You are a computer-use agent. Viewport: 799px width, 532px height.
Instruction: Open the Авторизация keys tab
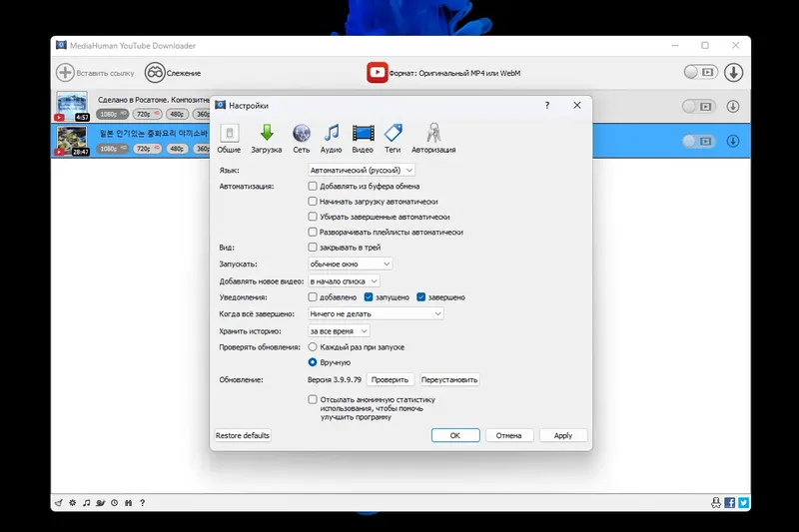tap(433, 138)
